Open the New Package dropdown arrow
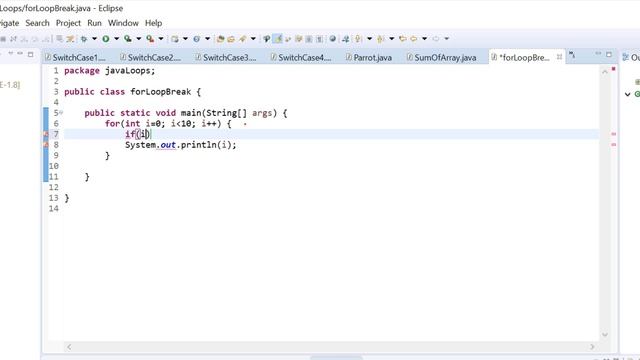 coord(185,39)
